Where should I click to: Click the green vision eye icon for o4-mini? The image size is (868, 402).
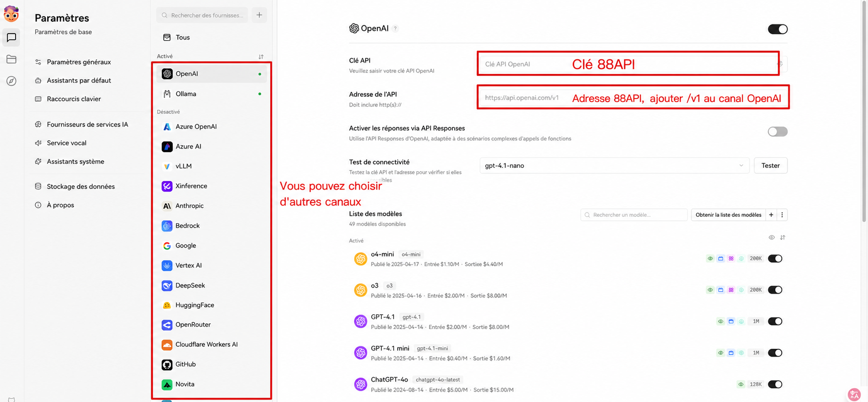pos(710,259)
